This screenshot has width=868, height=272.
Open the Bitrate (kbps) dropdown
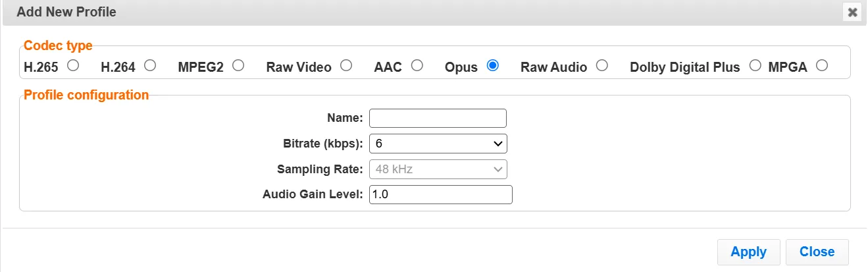(x=438, y=143)
